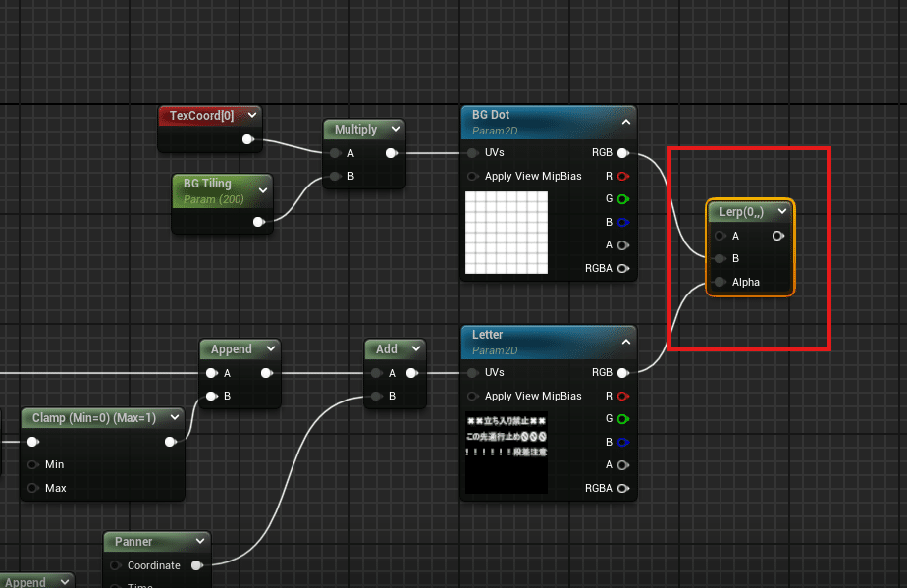Image resolution: width=907 pixels, height=588 pixels.
Task: Select the Letter Japanese text texture preview
Action: [x=507, y=453]
